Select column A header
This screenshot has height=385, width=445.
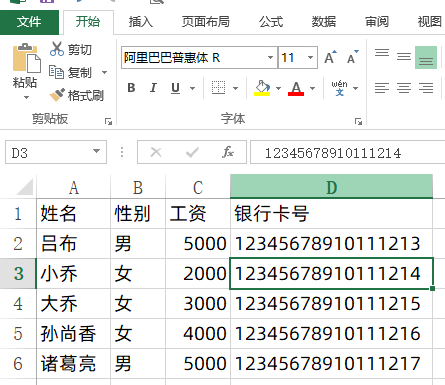tap(73, 187)
